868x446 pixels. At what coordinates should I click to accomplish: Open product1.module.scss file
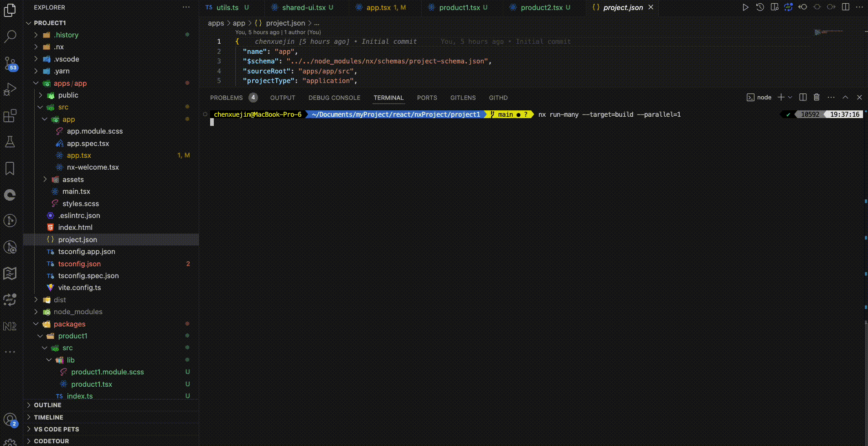point(111,372)
